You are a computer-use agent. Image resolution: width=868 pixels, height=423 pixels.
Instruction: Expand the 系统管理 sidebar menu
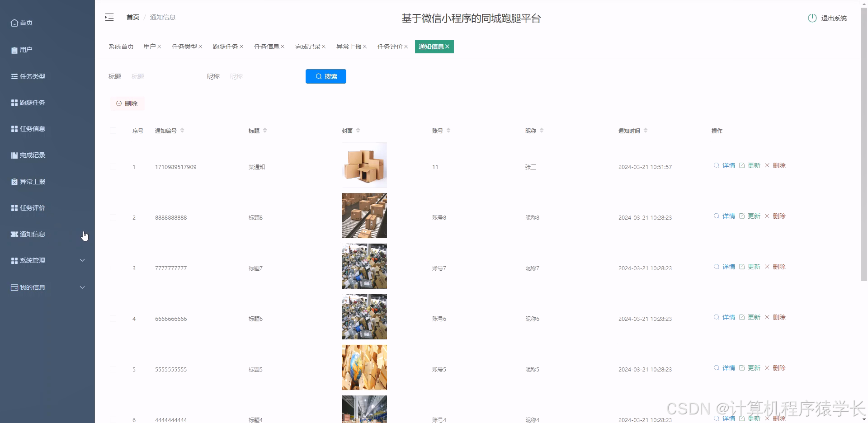tap(32, 260)
